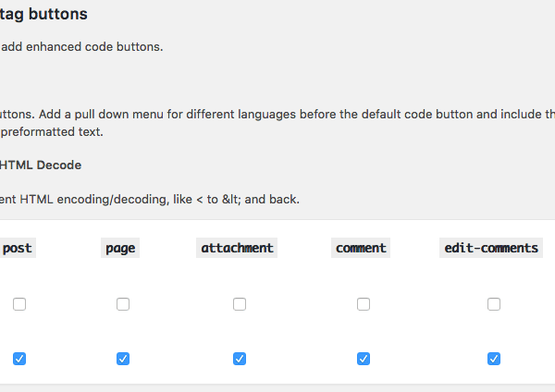The width and height of the screenshot is (555, 392).
Task: Uncheck the ticked box under page column
Action: tap(123, 359)
